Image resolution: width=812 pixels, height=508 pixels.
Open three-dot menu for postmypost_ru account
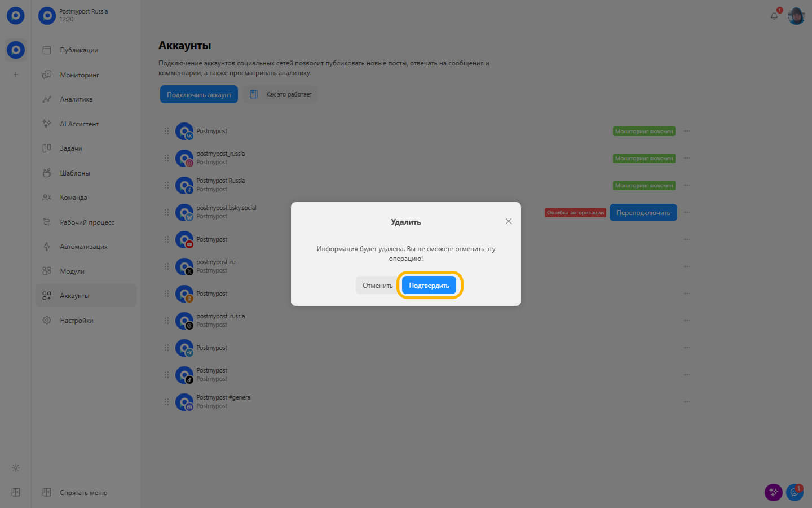pos(687,266)
